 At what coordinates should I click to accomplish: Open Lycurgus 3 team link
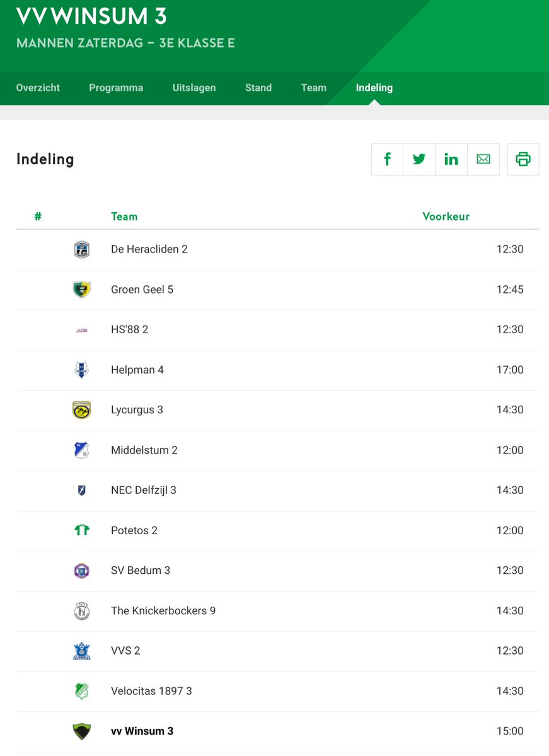click(x=137, y=410)
